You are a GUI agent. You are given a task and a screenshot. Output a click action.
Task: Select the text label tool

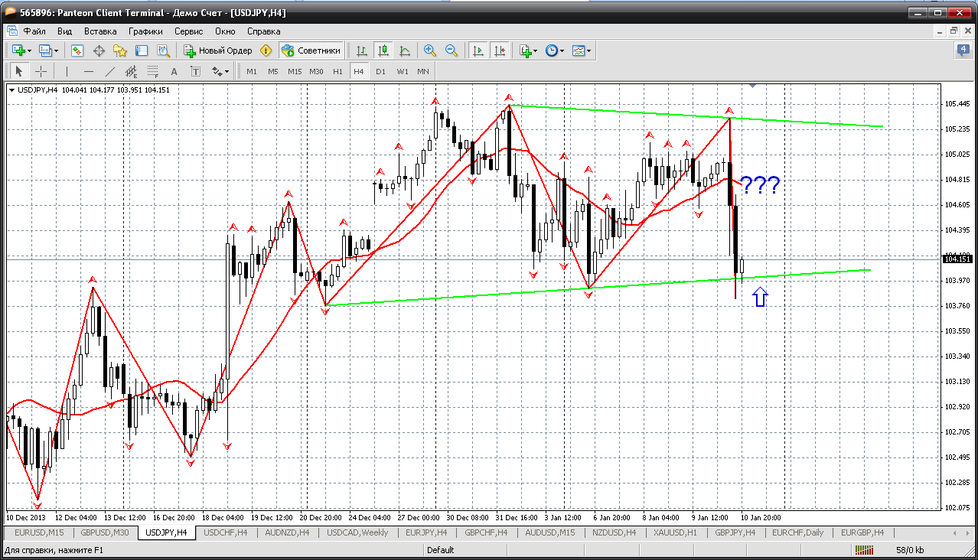[195, 71]
